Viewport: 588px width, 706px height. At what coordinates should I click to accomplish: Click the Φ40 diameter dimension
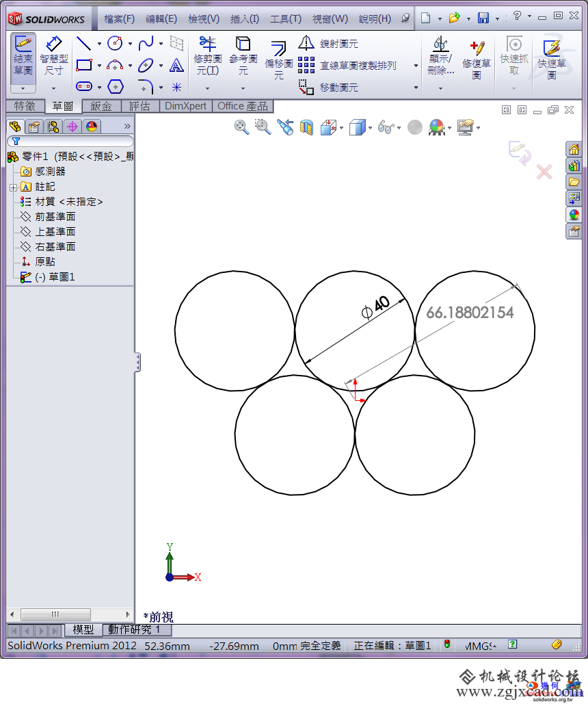[375, 306]
